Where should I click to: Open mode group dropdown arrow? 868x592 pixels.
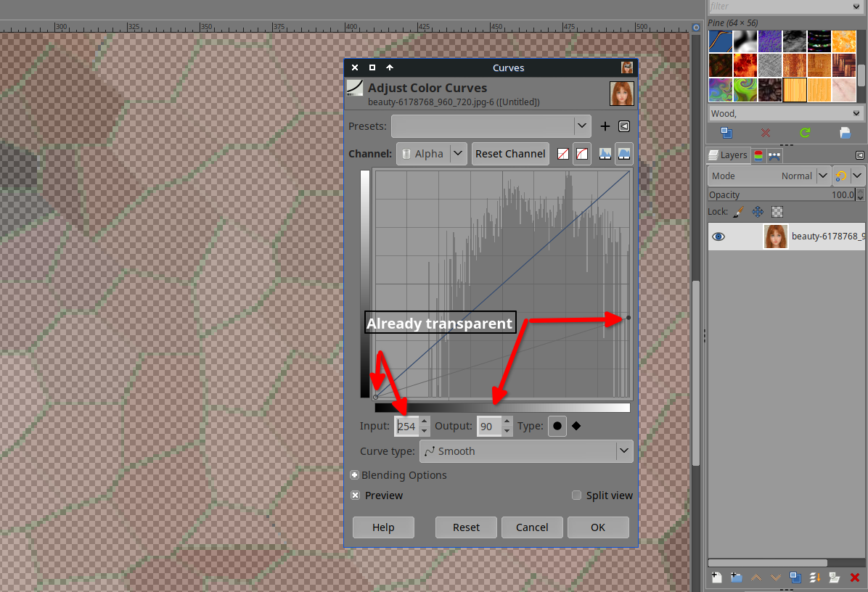click(857, 176)
